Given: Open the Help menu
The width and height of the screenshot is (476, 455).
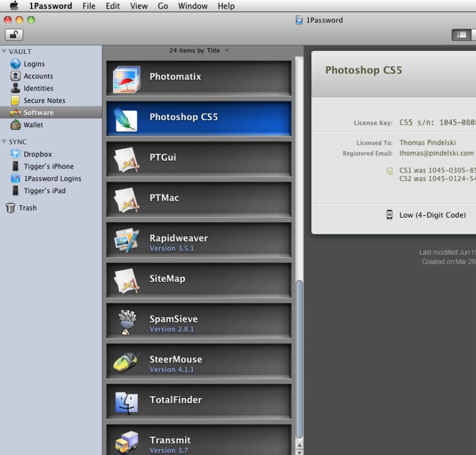Looking at the screenshot, I should (226, 6).
